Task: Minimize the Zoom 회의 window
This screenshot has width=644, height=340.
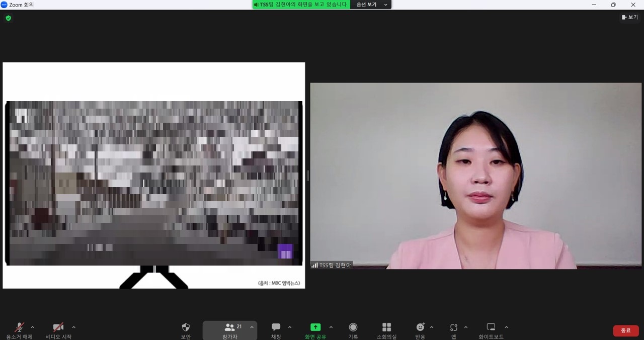Action: 594,5
